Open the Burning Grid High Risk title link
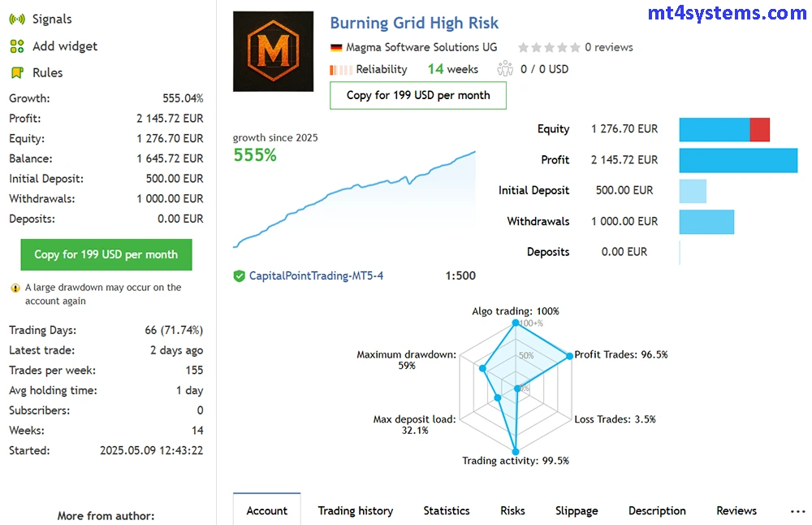Viewport: 812px width, 525px height. click(414, 23)
